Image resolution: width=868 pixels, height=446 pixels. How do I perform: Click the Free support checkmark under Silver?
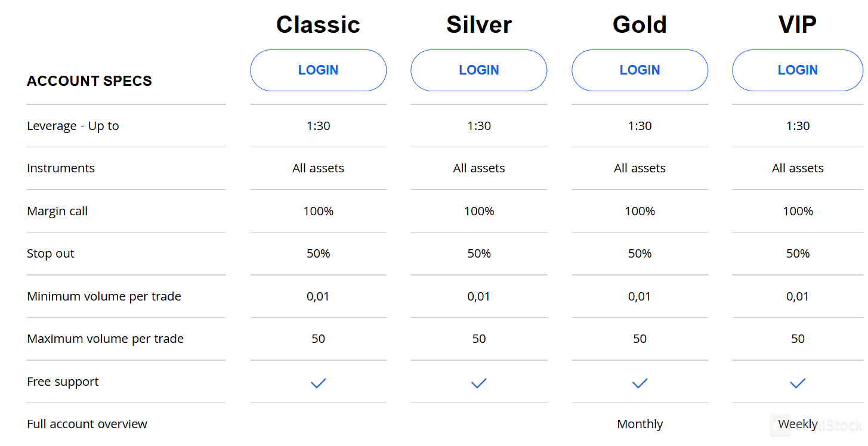pyautogui.click(x=478, y=383)
